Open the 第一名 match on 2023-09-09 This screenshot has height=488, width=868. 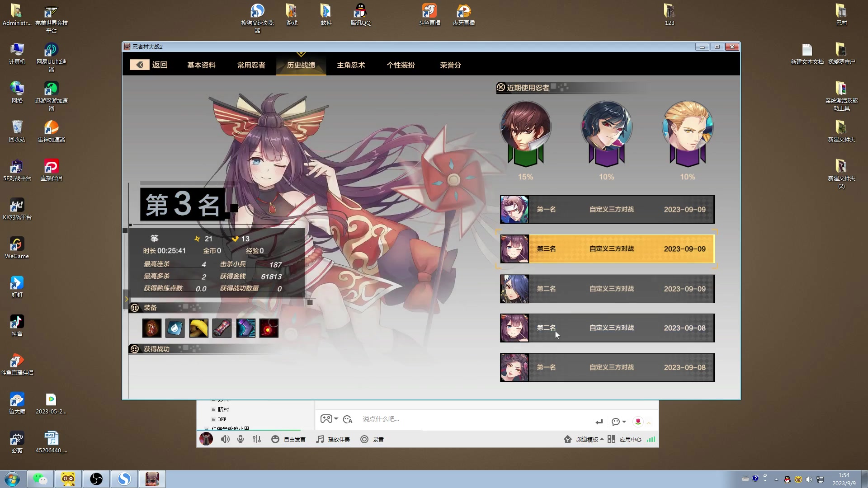(x=607, y=209)
